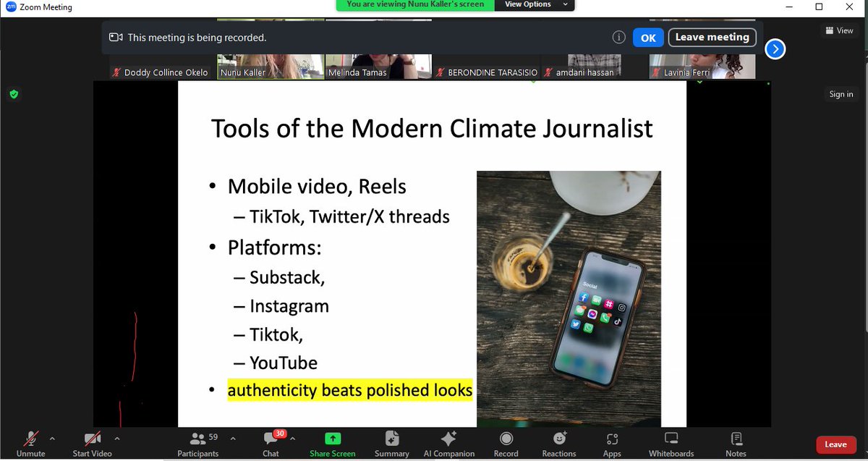
Task: Expand video settings next to Start Video
Action: 116,439
